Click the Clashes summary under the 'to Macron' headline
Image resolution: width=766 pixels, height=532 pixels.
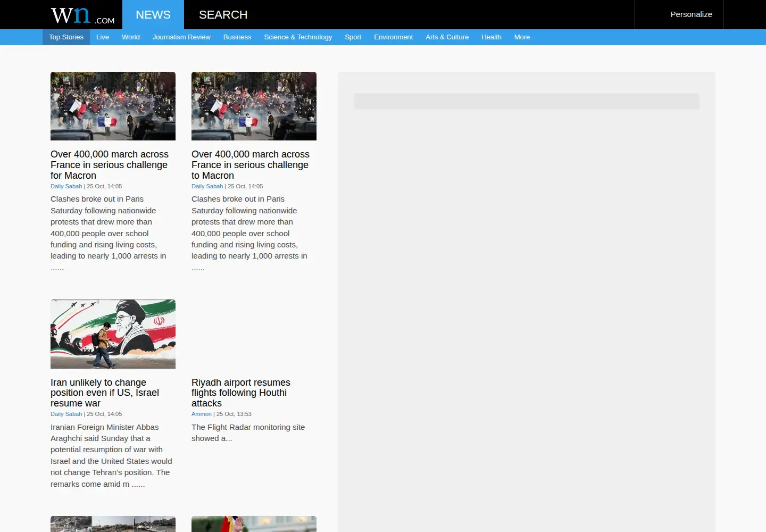(249, 233)
